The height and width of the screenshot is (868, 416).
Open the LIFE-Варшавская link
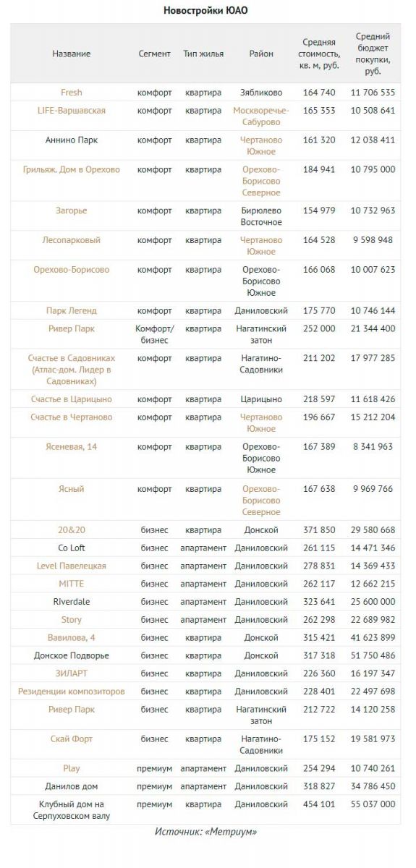[x=71, y=111]
